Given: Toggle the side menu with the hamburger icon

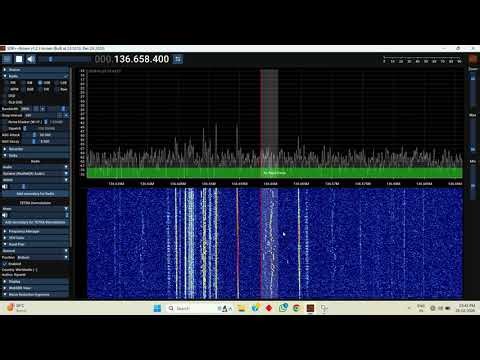Looking at the screenshot, I should click(x=7, y=59).
